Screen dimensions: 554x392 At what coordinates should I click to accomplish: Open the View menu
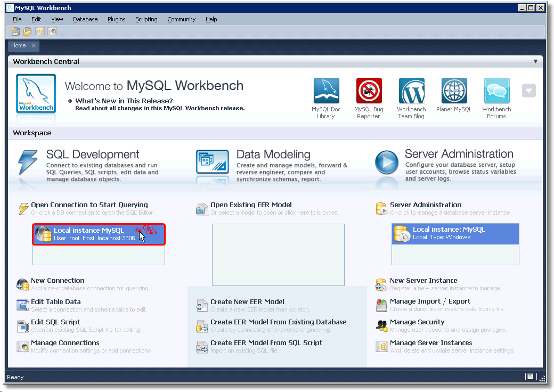(57, 19)
